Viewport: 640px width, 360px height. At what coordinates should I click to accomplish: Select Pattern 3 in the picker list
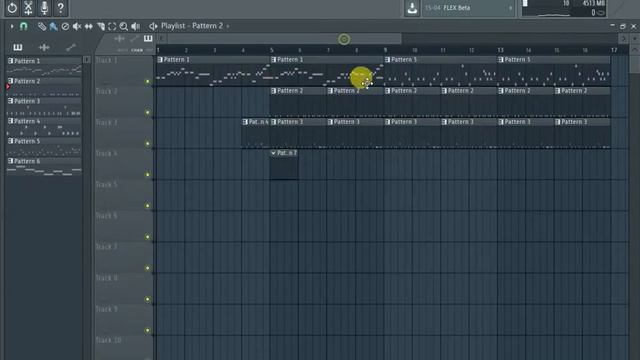[x=44, y=106]
